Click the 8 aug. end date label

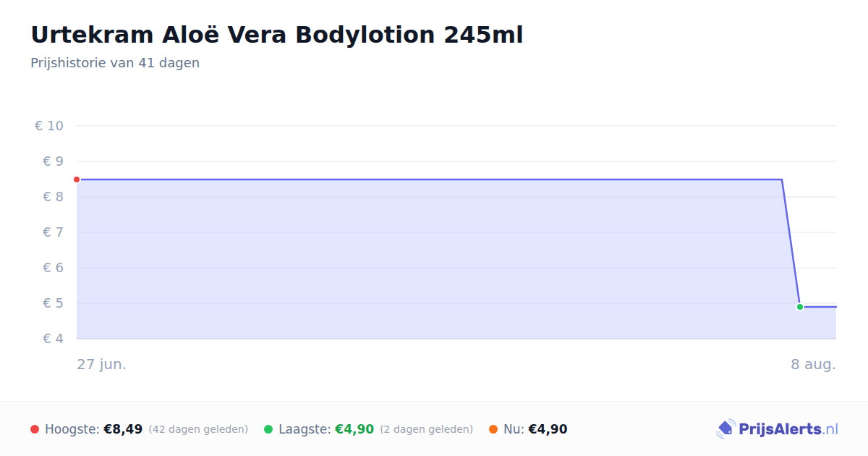click(x=813, y=364)
